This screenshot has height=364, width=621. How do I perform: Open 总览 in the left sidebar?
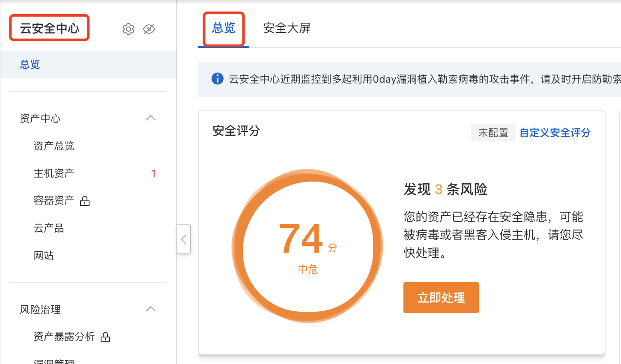click(30, 65)
